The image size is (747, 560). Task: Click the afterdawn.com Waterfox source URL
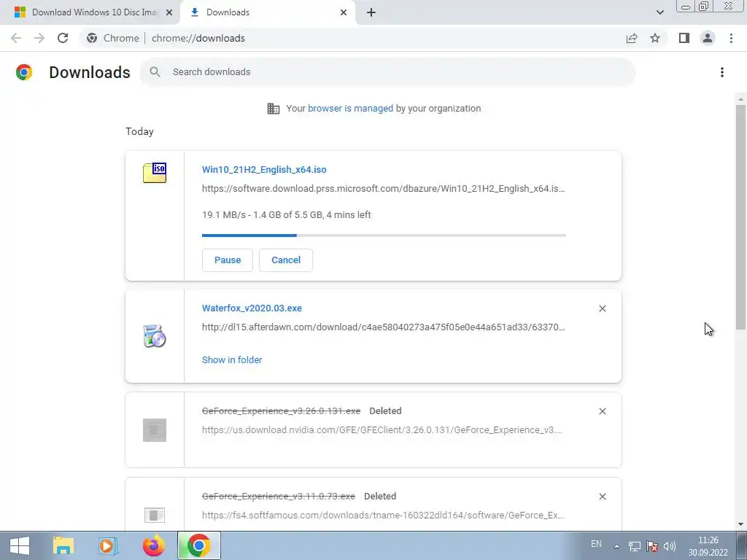pos(384,327)
